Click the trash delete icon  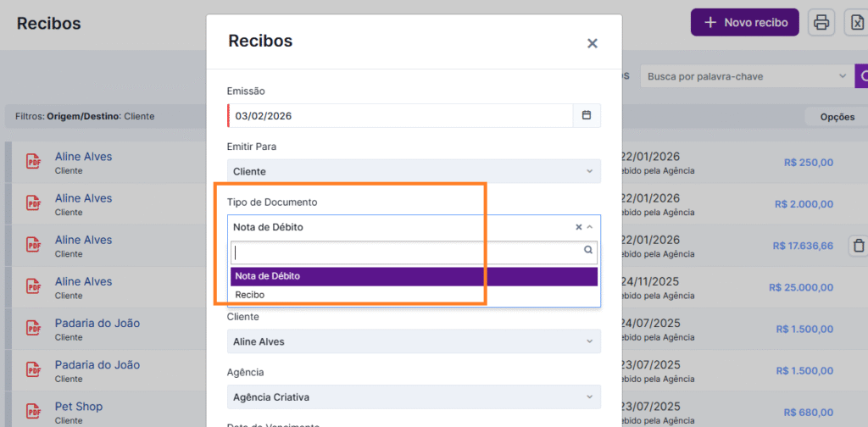coord(858,246)
